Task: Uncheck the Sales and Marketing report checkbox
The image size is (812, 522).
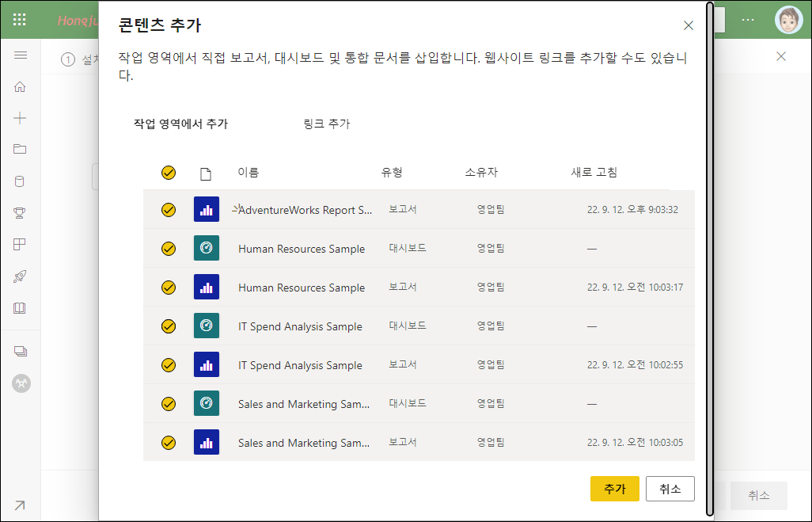Action: click(169, 443)
